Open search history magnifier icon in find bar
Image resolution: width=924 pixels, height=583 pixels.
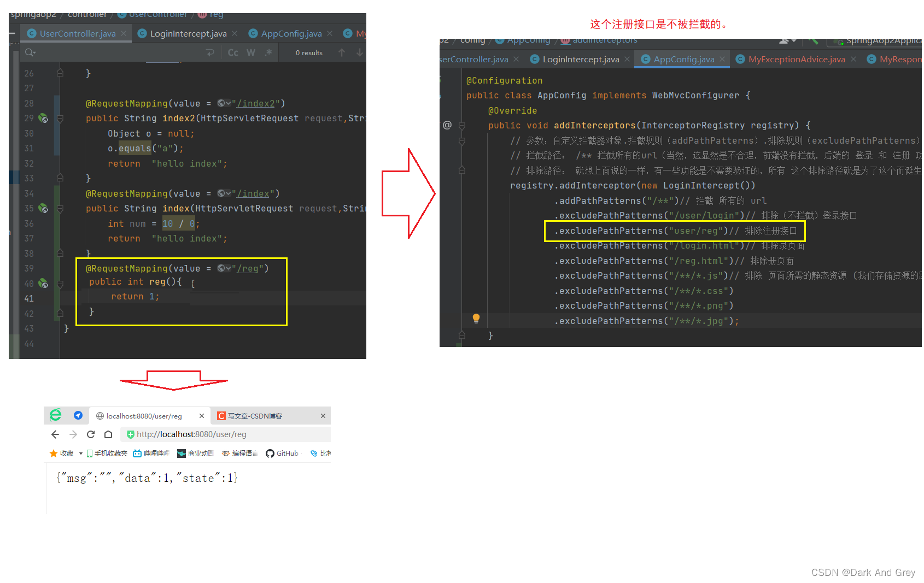30,52
